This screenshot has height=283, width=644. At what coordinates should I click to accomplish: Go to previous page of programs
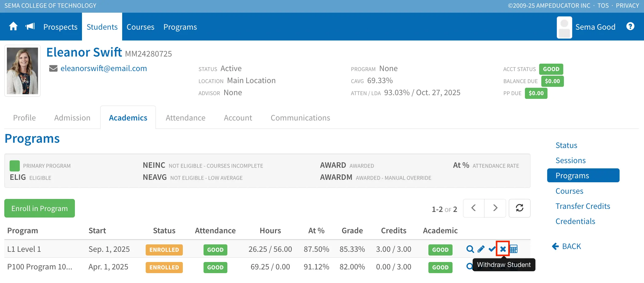point(474,208)
